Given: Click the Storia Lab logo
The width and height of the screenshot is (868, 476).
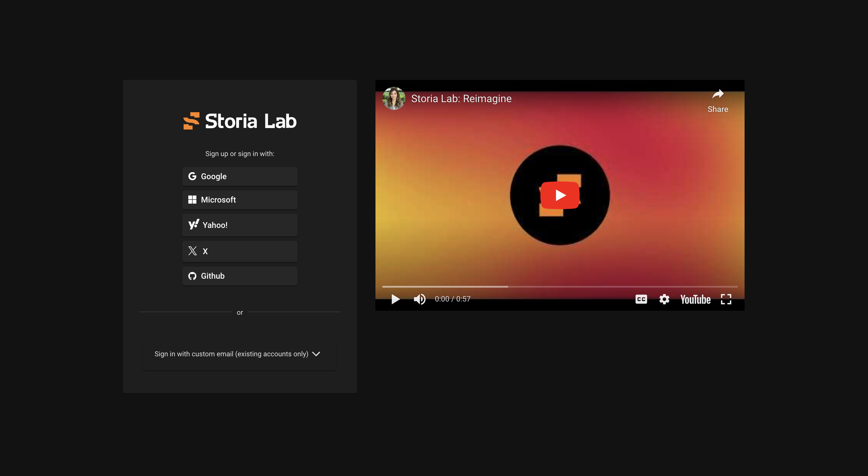Looking at the screenshot, I should (240, 121).
